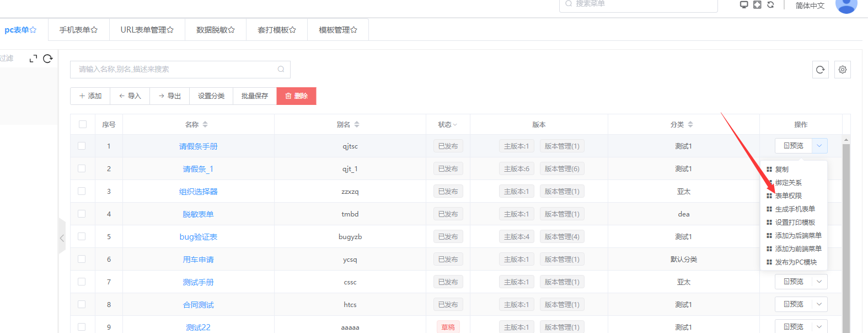Tick the select-all checkbox in table header
This screenshot has width=868, height=333.
click(x=83, y=124)
